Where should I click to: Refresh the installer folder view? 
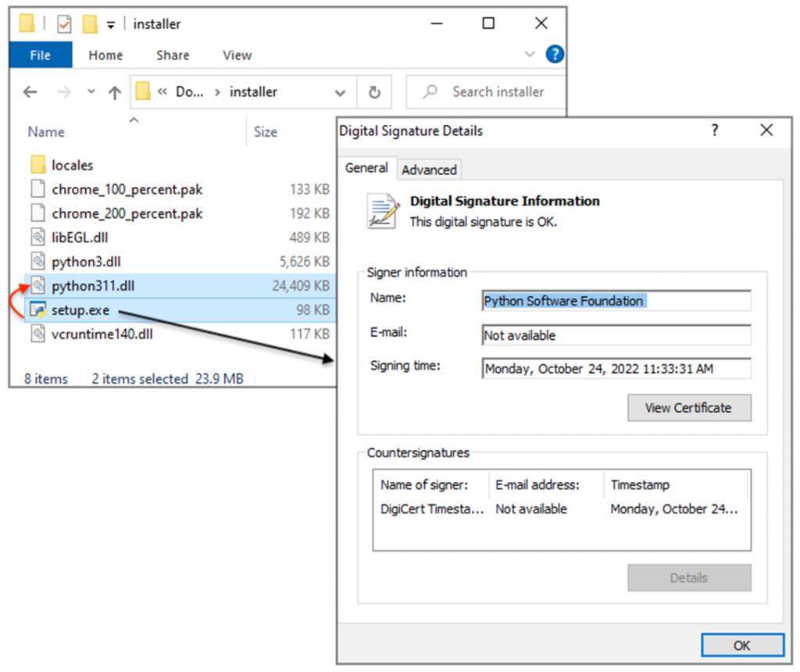click(x=374, y=92)
